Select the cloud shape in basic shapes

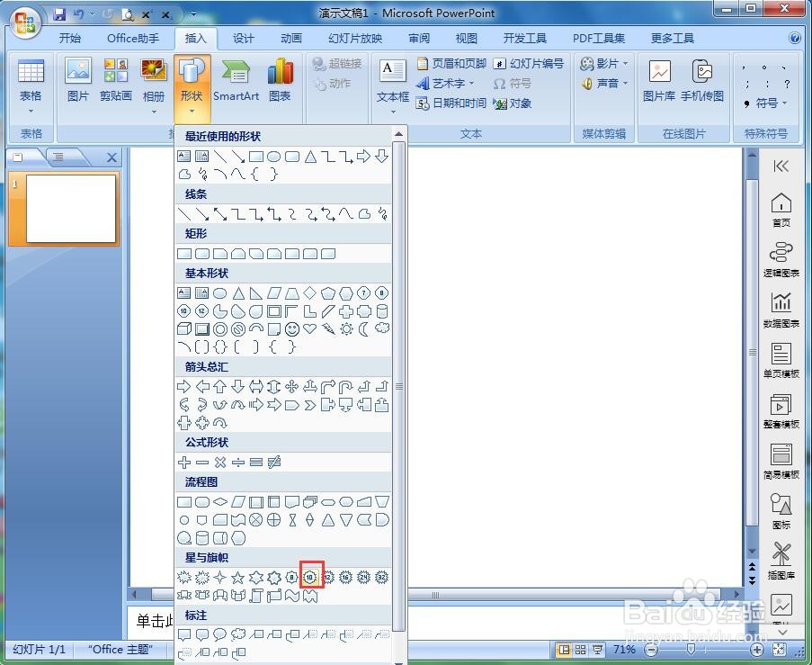tap(382, 328)
